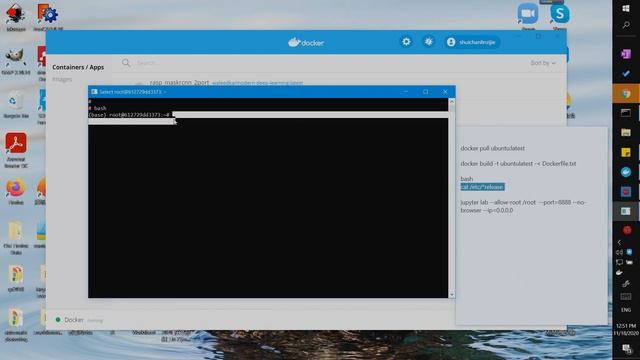640x360 pixels.
Task: Open the Recycle Bin desktop icon
Action: [16, 105]
